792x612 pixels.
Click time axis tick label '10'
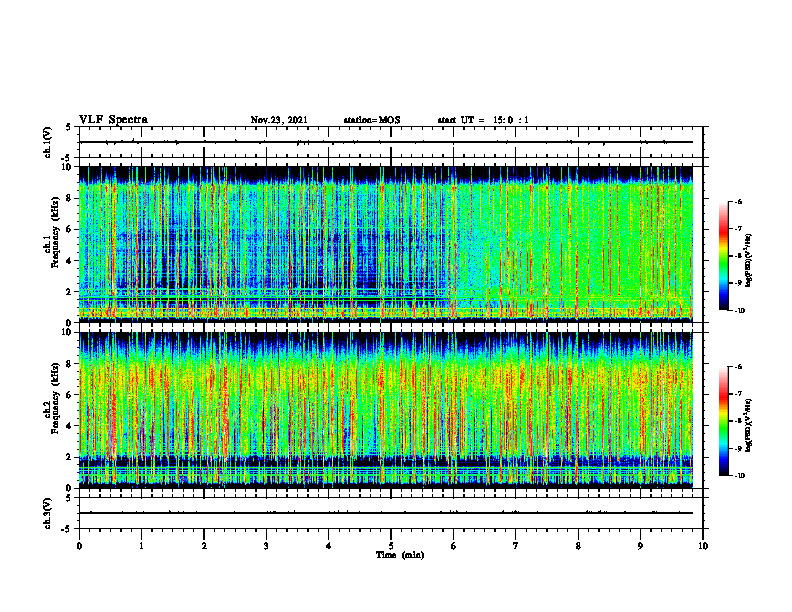(x=703, y=546)
